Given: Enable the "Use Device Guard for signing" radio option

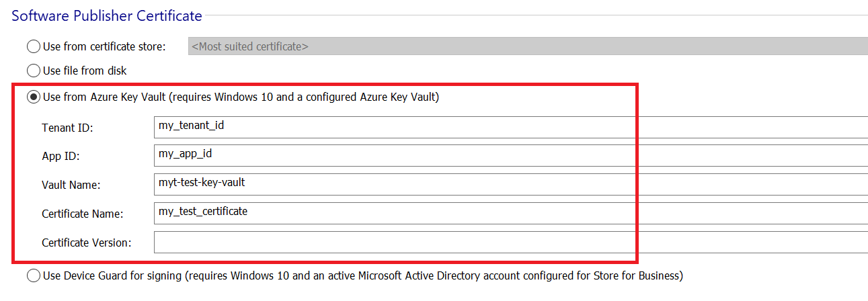Looking at the screenshot, I should tap(33, 275).
